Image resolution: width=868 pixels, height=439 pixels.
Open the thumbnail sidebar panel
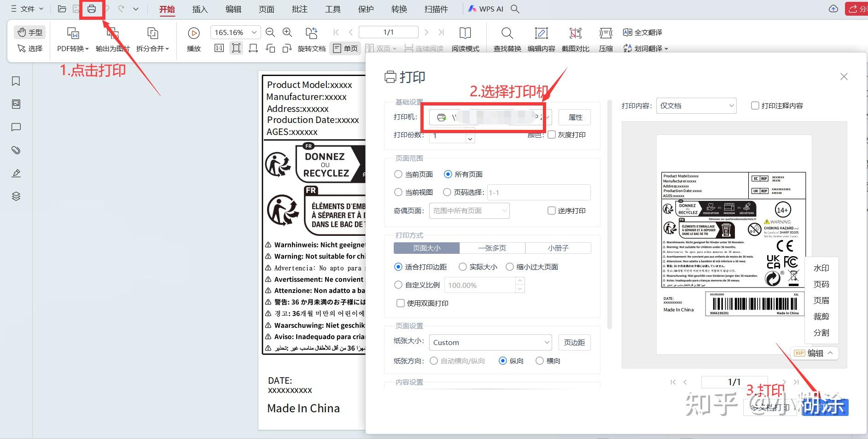16,104
